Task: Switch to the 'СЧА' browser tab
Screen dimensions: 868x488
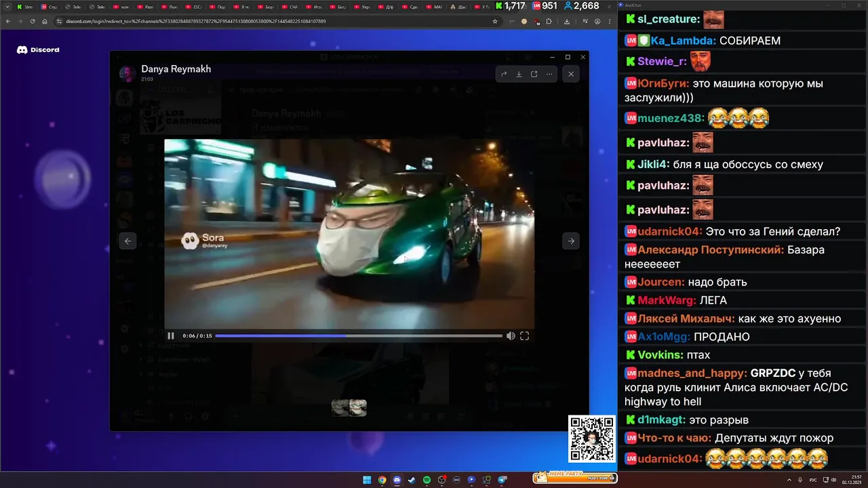Action: [290, 7]
